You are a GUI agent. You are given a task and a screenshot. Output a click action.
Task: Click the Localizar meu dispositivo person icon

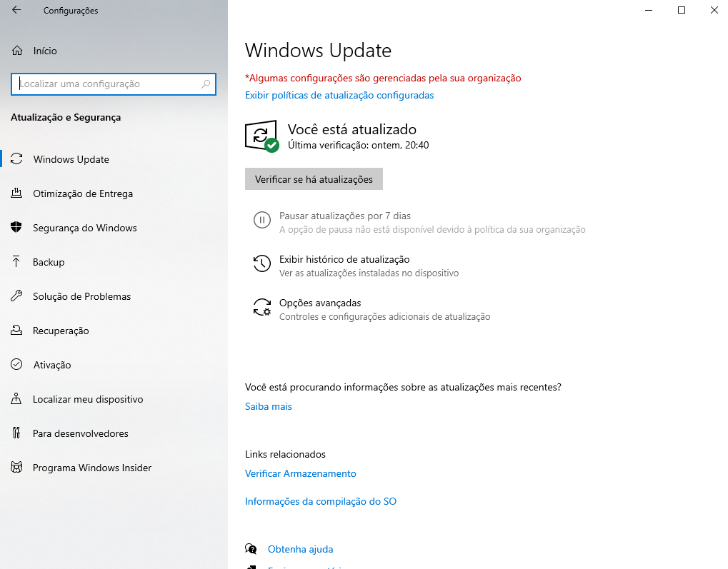pos(16,398)
